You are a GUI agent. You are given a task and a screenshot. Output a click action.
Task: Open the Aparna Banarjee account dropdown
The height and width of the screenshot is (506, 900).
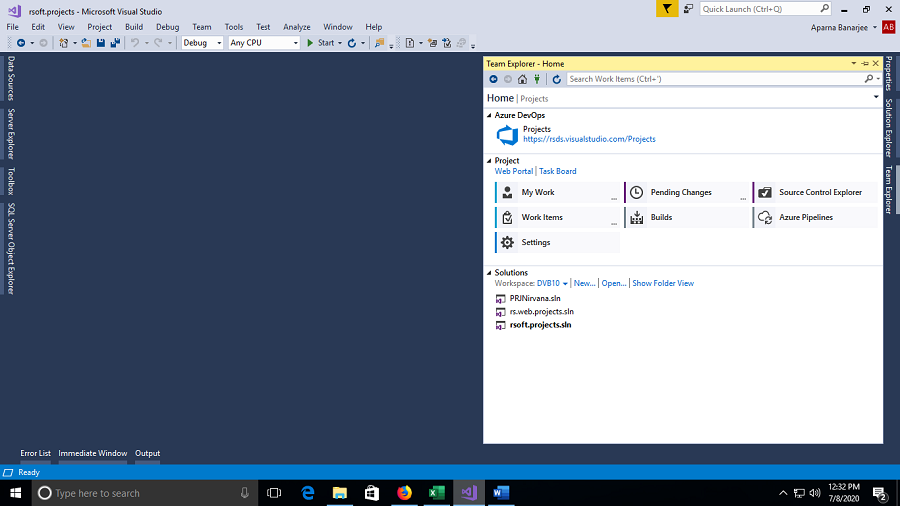coord(875,28)
